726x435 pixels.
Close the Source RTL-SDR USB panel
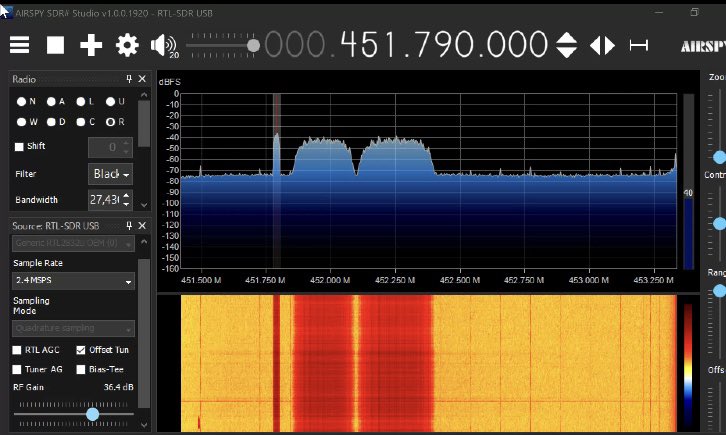click(x=142, y=225)
